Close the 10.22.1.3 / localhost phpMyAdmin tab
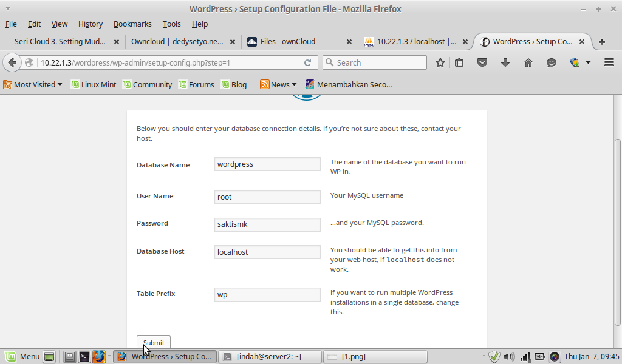 pos(465,42)
